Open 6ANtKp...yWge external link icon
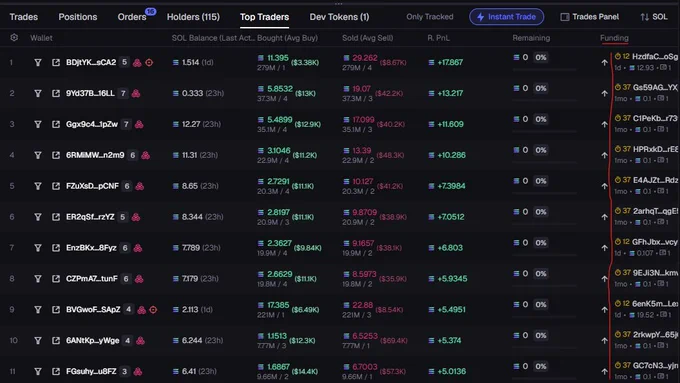This screenshot has height=383, width=680. tap(56, 340)
